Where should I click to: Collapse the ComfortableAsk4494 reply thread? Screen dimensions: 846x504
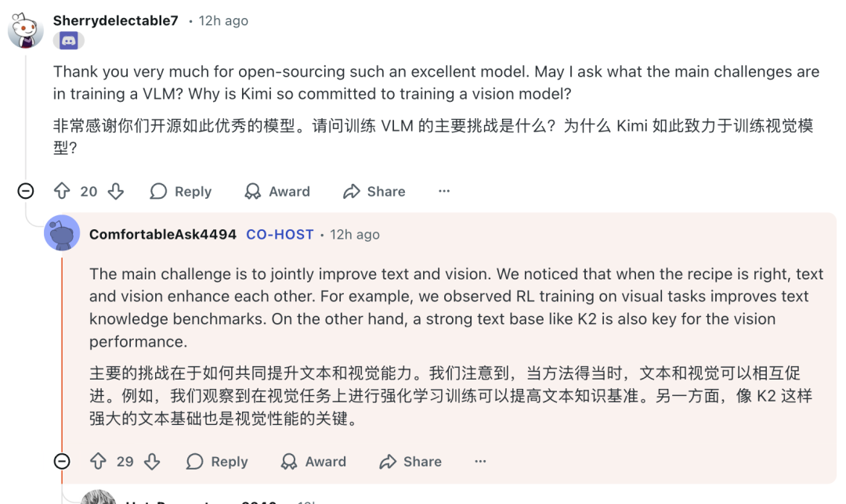point(61,462)
